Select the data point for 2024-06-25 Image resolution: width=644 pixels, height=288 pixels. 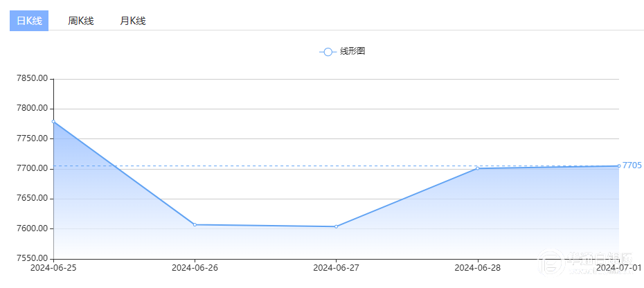53,122
